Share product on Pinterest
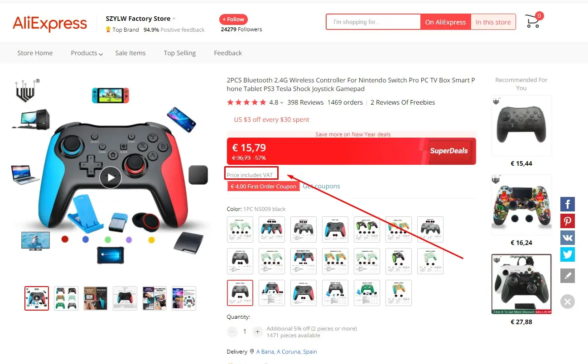588x364 pixels. point(568,221)
